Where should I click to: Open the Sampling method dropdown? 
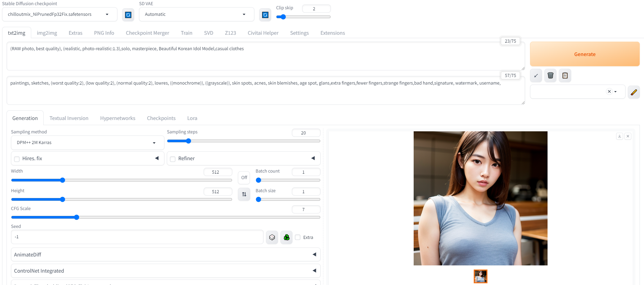coord(88,143)
